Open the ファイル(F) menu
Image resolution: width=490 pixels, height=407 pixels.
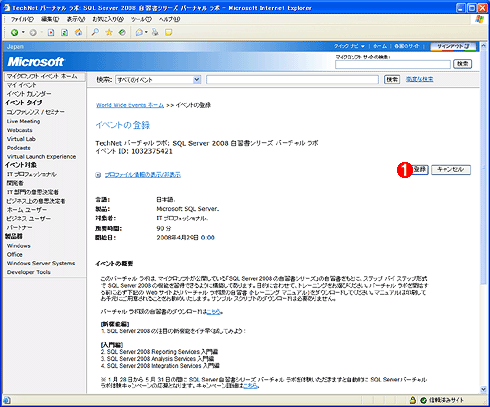tap(22, 19)
